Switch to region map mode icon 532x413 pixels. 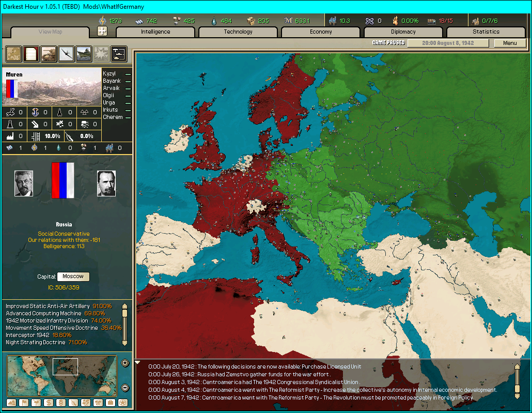click(x=86, y=403)
